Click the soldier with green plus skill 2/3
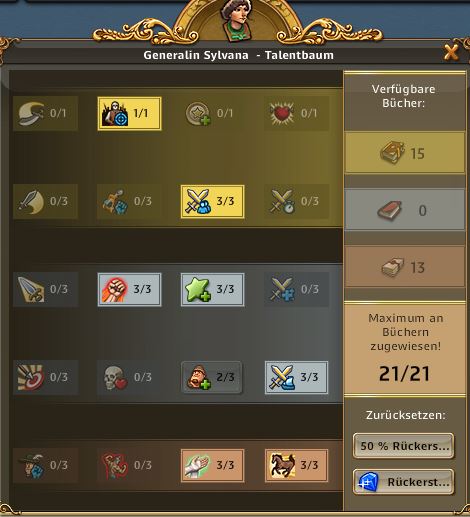This screenshot has width=470, height=517. click(212, 378)
